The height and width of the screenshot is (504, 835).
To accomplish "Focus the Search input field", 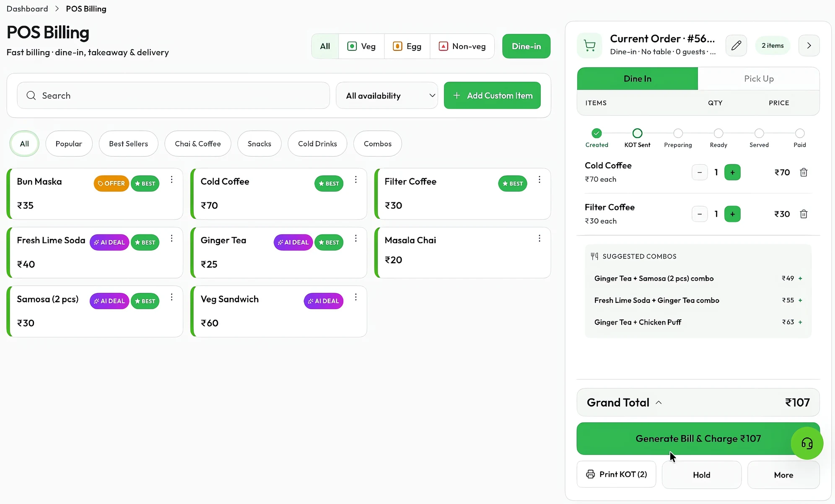I will coord(173,96).
